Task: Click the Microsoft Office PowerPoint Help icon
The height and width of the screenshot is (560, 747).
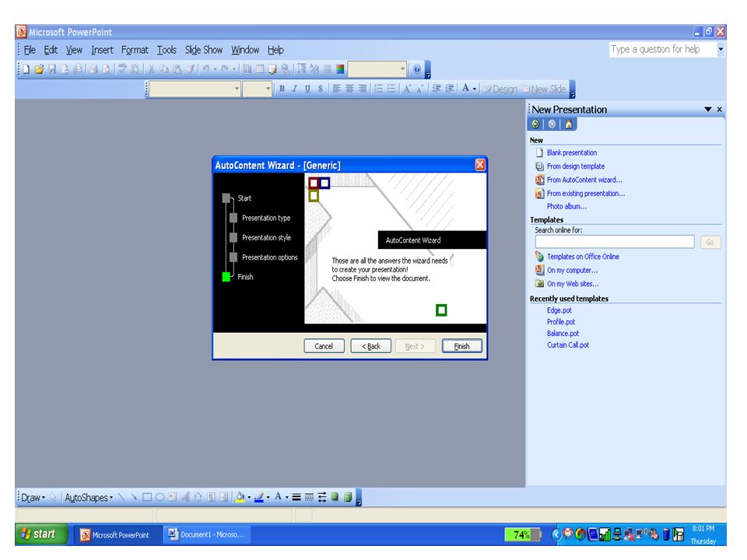Action: click(x=417, y=69)
